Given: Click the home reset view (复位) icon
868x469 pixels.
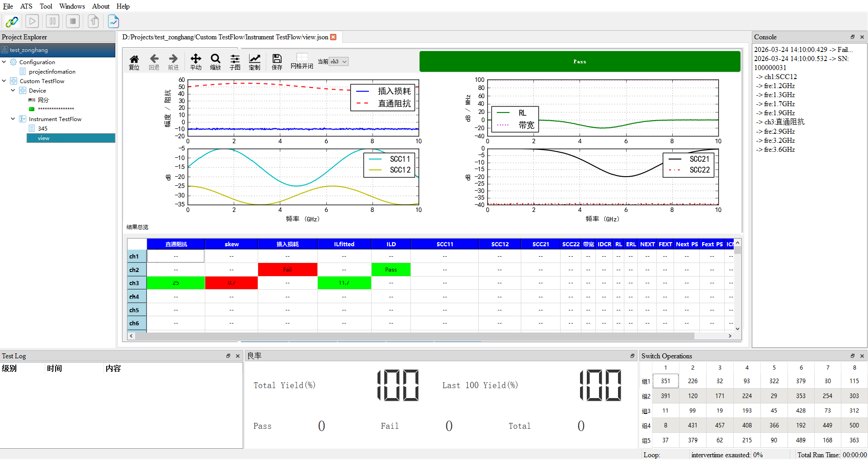Looking at the screenshot, I should 134,61.
